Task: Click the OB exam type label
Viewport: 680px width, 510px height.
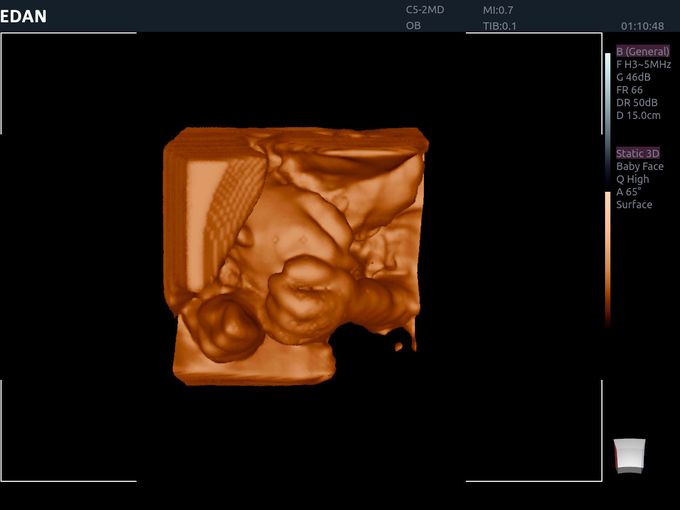Action: (x=413, y=26)
